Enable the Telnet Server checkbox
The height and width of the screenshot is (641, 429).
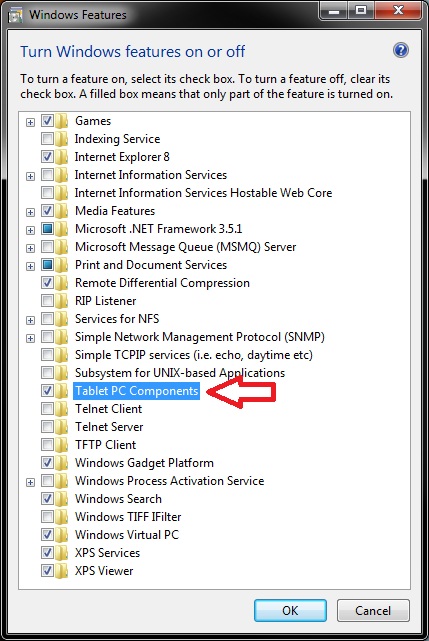[47, 426]
